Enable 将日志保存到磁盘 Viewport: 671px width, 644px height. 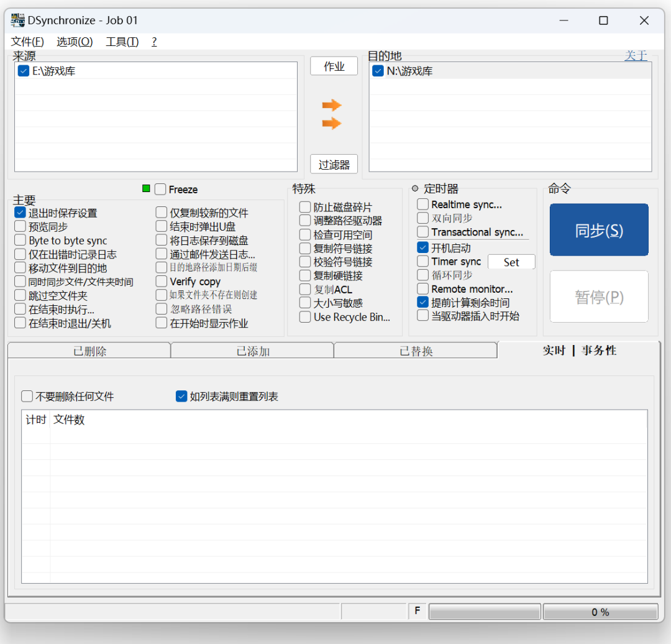pyautogui.click(x=162, y=240)
